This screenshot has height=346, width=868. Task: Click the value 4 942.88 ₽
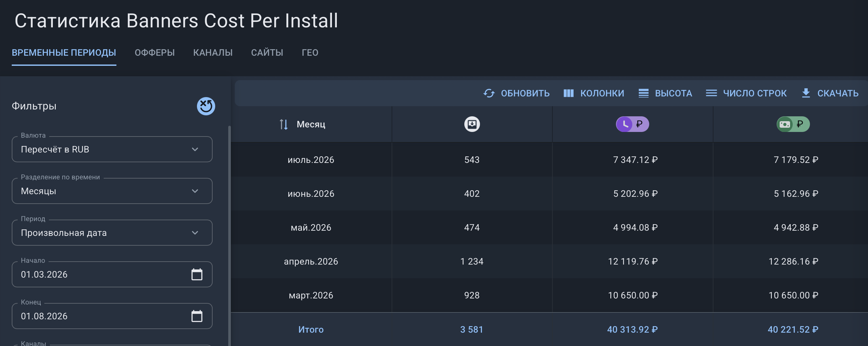pyautogui.click(x=796, y=227)
